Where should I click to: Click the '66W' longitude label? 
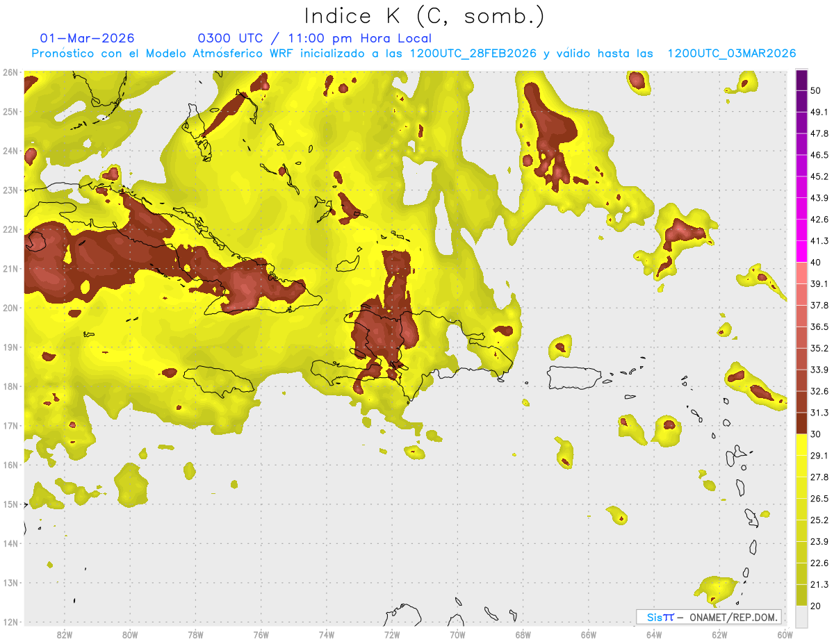(589, 635)
